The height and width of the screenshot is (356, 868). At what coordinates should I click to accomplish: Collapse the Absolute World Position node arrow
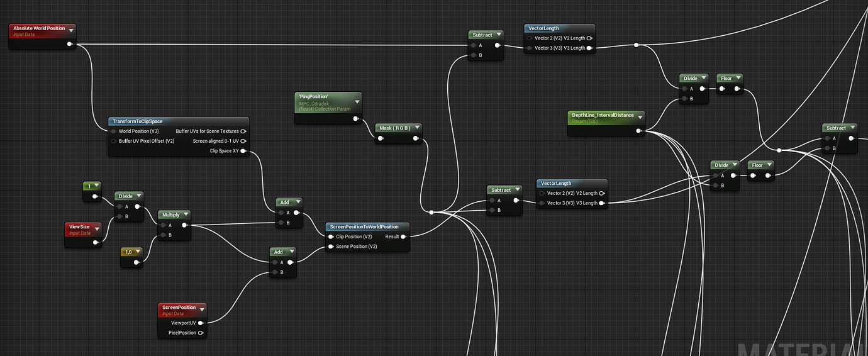tap(71, 30)
